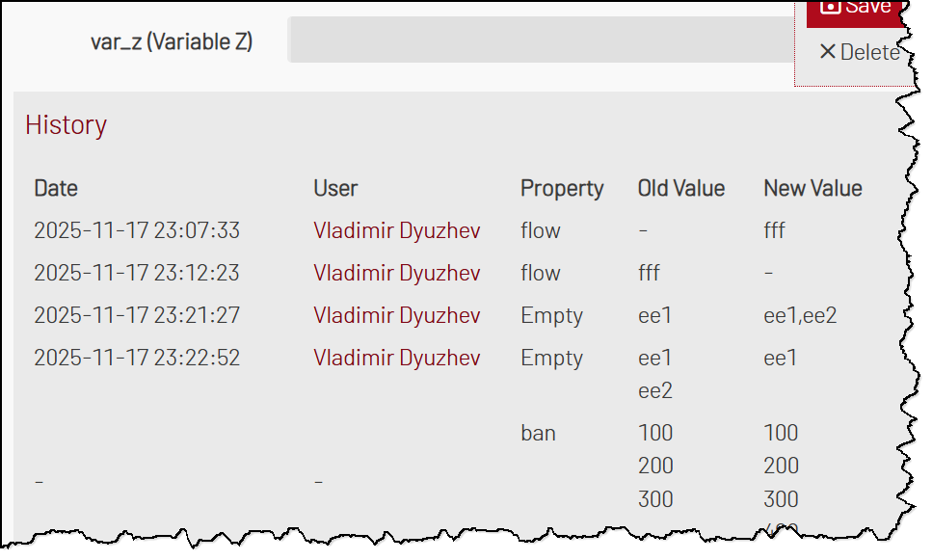Click the Property column header
The height and width of the screenshot is (560, 932).
pos(562,188)
